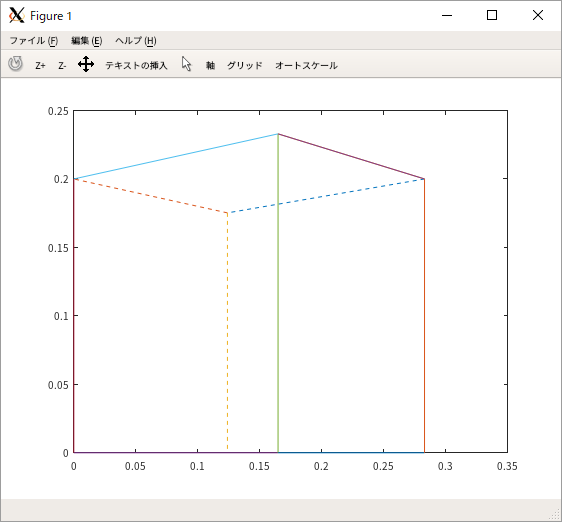Open the ヘルプ (H) menu
This screenshot has width=562, height=522.
pos(135,41)
